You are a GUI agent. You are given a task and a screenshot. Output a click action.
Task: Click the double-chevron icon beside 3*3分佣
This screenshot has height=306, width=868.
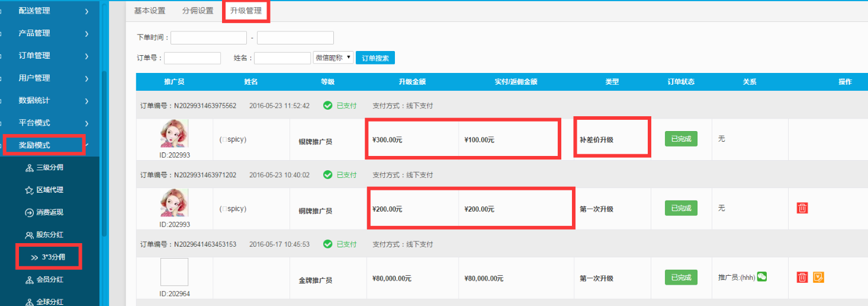(34, 257)
